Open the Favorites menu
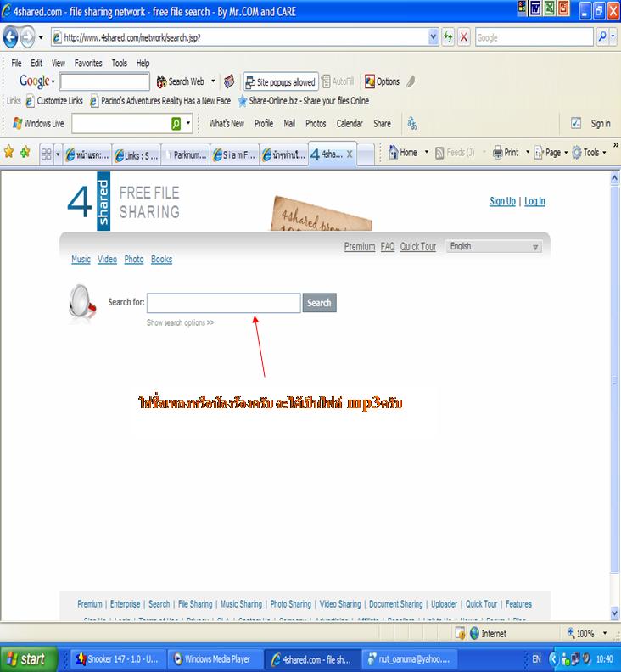621x672 pixels. pos(88,63)
